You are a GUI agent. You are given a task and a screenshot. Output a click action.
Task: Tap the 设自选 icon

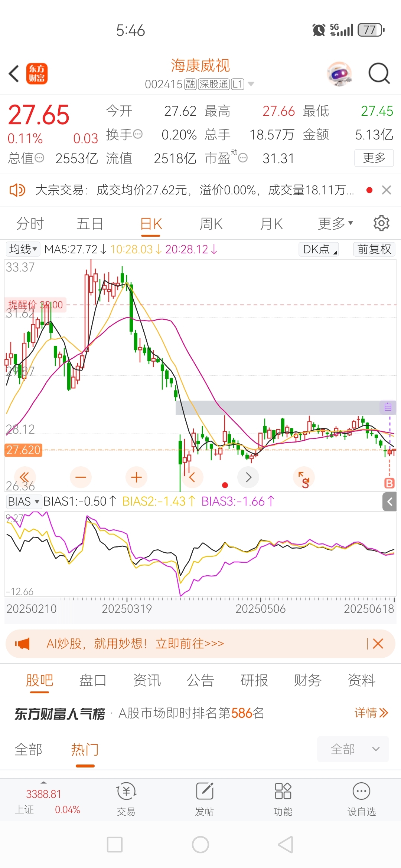[361, 792]
